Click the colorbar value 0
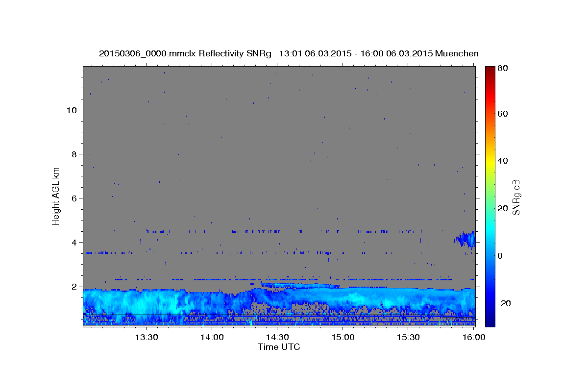 click(x=500, y=256)
